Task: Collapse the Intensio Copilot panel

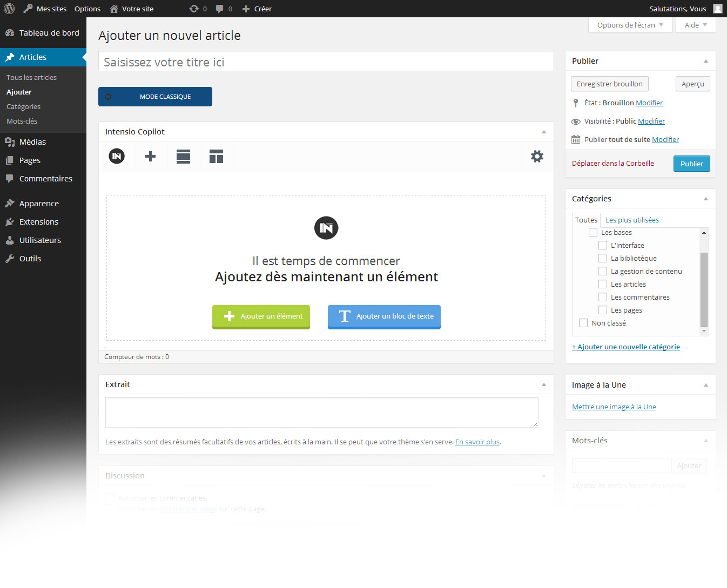Action: 544,132
